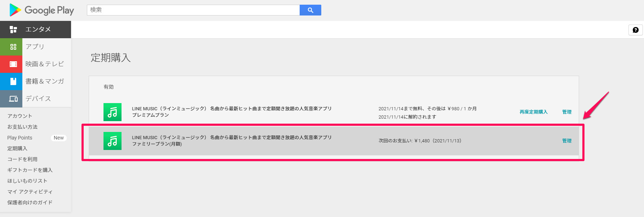
Task: Click 管理 for ファミリープラン row
Action: [567, 141]
